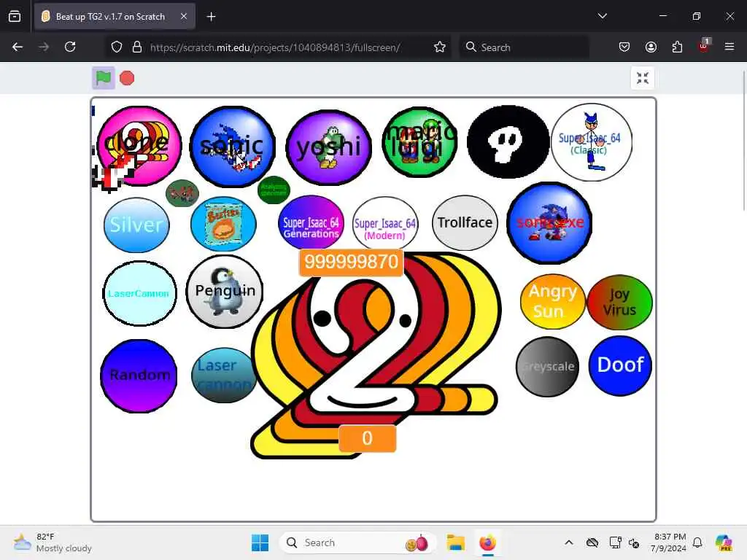Open the list all tabs dropdown arrow
Viewport: 747px width, 560px height.
click(602, 16)
